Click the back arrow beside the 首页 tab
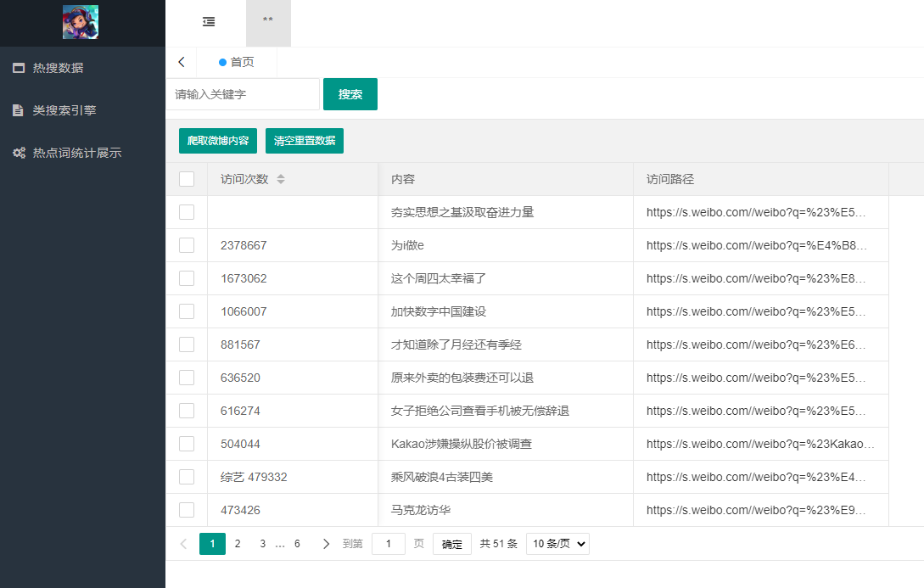Viewport: 924px width, 588px height. click(x=181, y=62)
